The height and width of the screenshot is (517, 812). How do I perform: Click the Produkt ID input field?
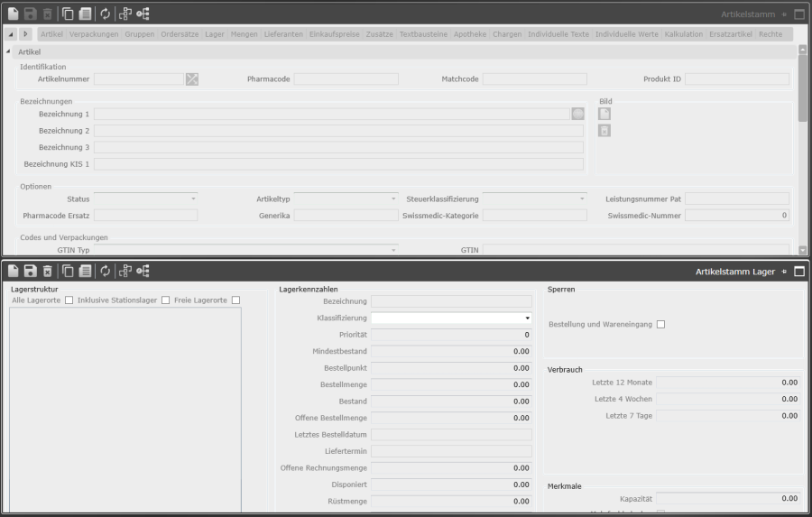pyautogui.click(x=737, y=78)
